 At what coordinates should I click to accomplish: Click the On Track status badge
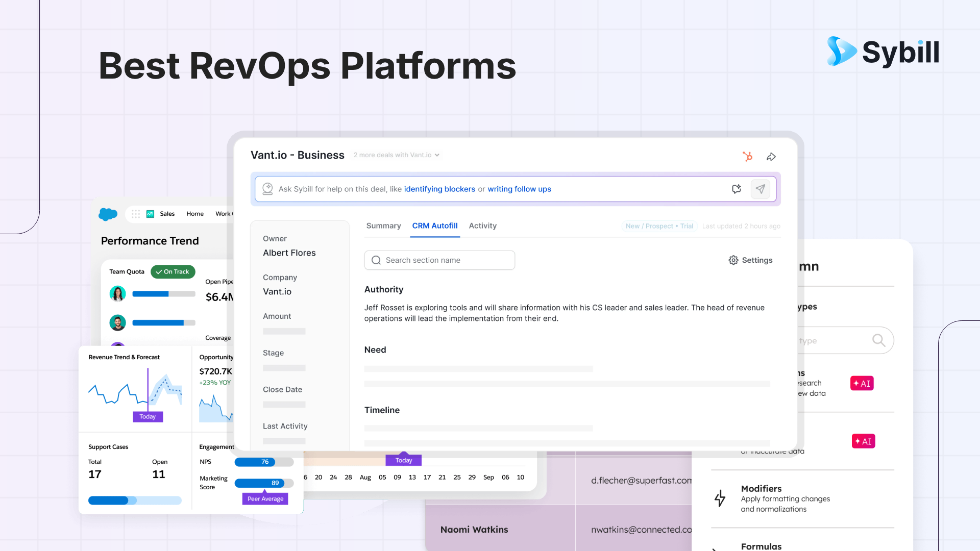click(173, 272)
